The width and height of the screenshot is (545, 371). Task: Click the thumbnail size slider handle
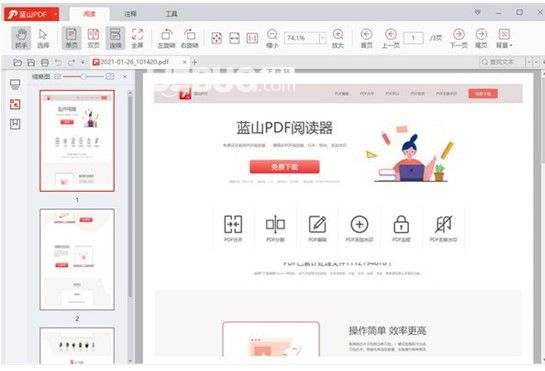pyautogui.click(x=83, y=76)
